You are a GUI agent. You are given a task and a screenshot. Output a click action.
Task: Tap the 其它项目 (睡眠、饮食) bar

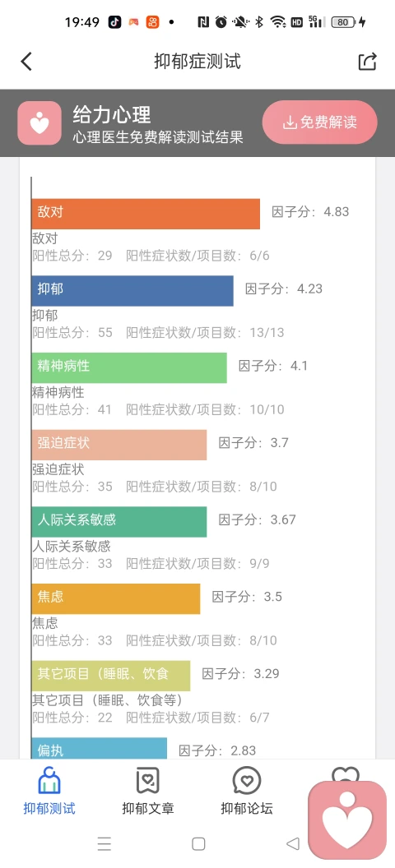click(x=111, y=676)
